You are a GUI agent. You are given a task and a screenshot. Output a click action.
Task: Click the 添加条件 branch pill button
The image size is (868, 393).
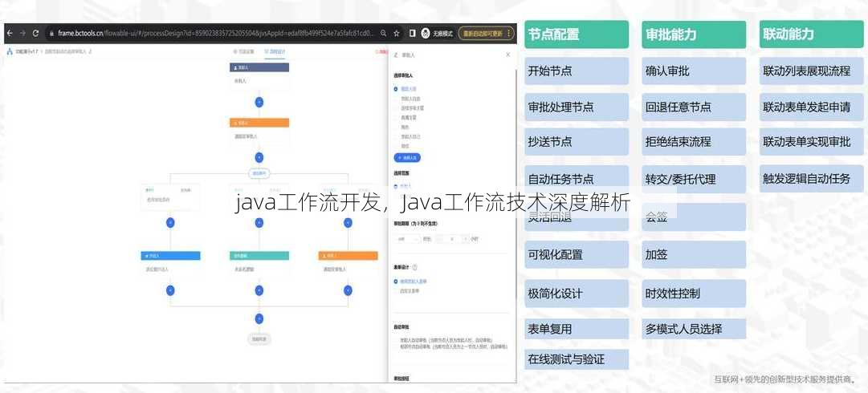[x=259, y=173]
